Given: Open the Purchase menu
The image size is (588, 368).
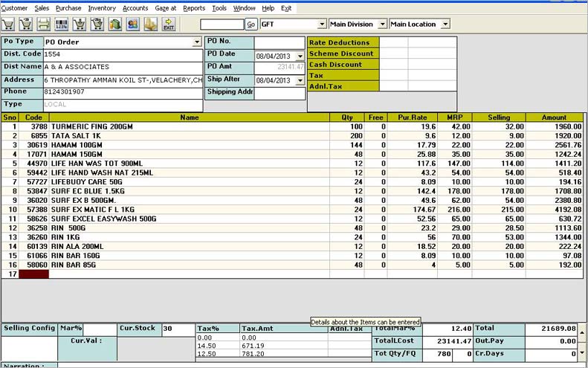Looking at the screenshot, I should [x=68, y=8].
